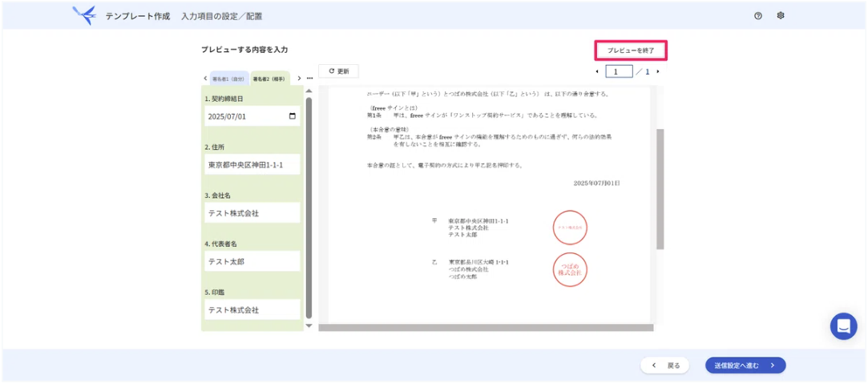Image resolution: width=868 pixels, height=384 pixels.
Task: Open the help question mark icon
Action: click(758, 16)
